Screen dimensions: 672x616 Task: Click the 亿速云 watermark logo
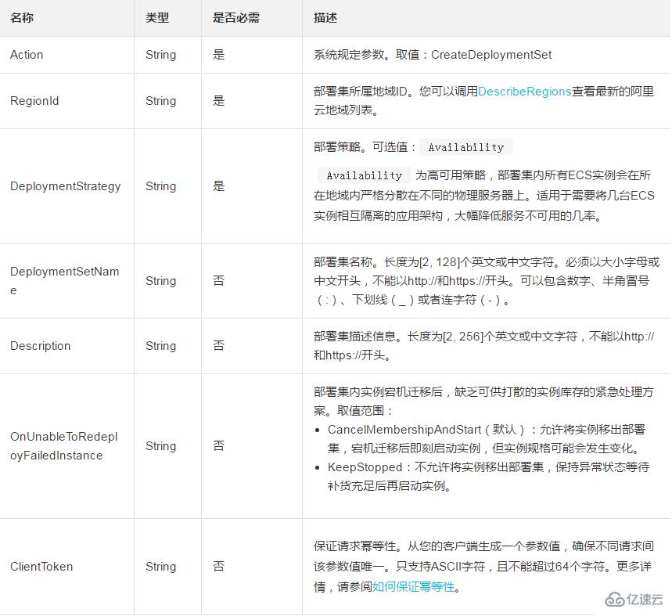pyautogui.click(x=634, y=599)
